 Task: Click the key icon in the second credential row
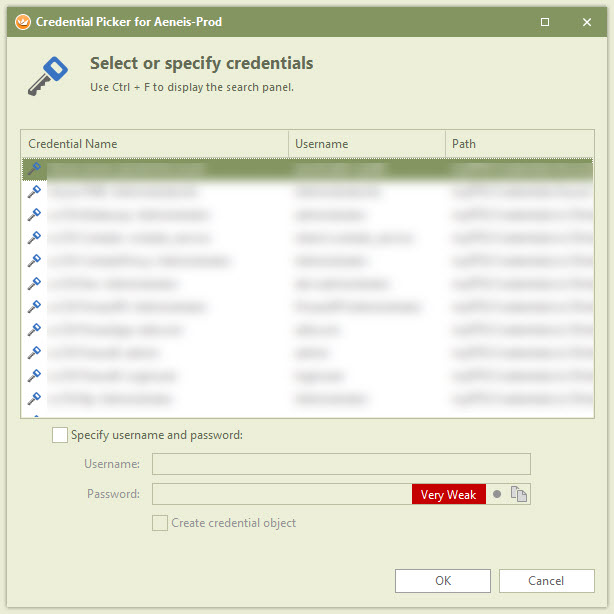click(34, 192)
